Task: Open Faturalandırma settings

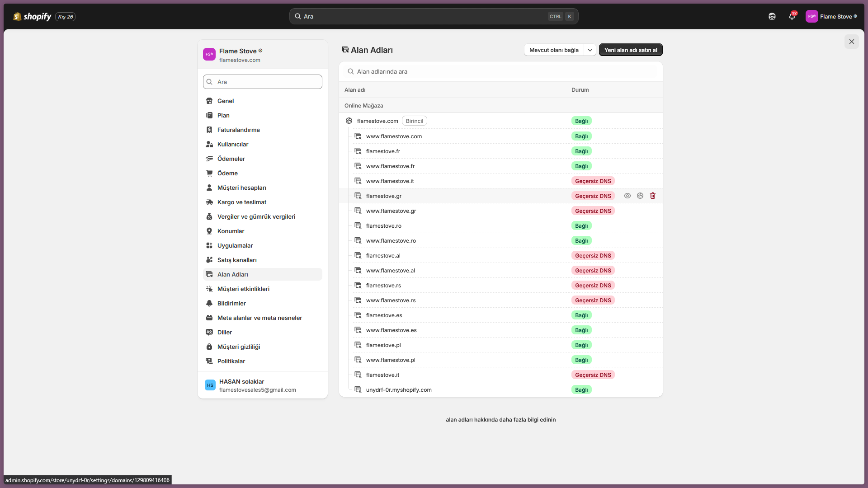Action: click(x=263, y=130)
